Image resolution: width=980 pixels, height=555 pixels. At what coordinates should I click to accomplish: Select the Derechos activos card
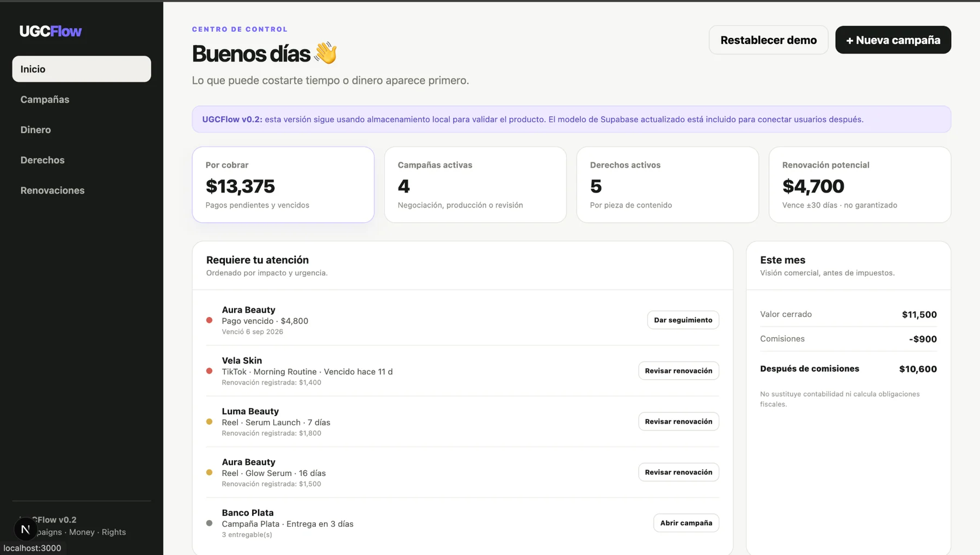pyautogui.click(x=667, y=185)
